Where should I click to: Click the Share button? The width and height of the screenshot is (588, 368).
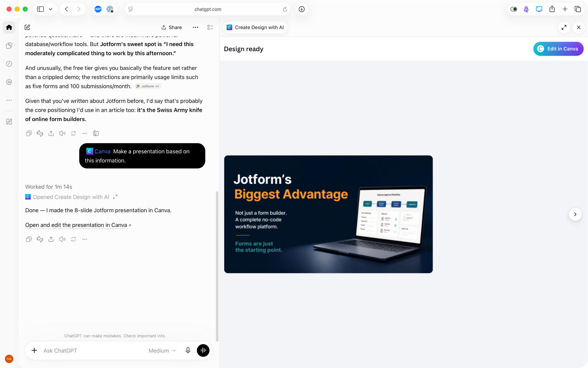click(x=172, y=27)
